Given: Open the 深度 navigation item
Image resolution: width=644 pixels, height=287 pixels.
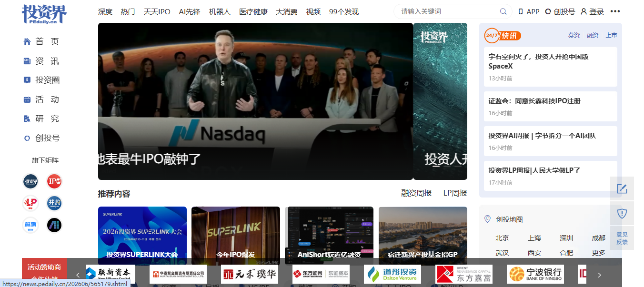Looking at the screenshot, I should [105, 11].
